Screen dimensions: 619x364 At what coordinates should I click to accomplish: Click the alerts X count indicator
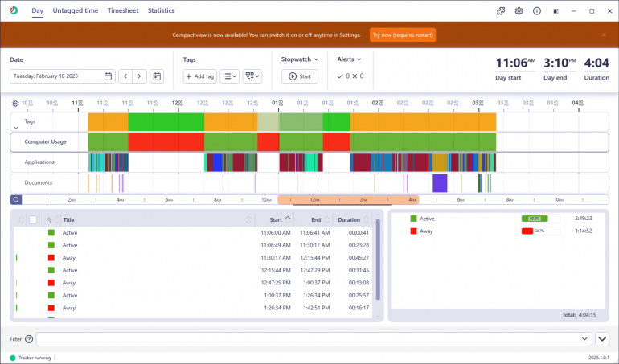(x=358, y=76)
